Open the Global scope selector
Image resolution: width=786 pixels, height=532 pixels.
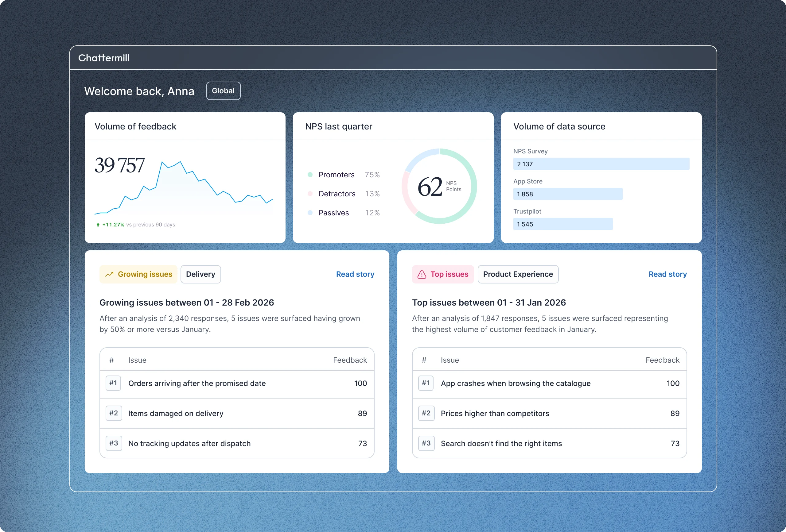(223, 91)
